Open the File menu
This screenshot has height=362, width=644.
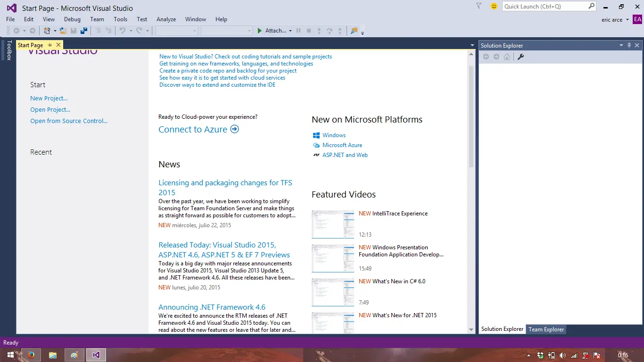[10, 19]
